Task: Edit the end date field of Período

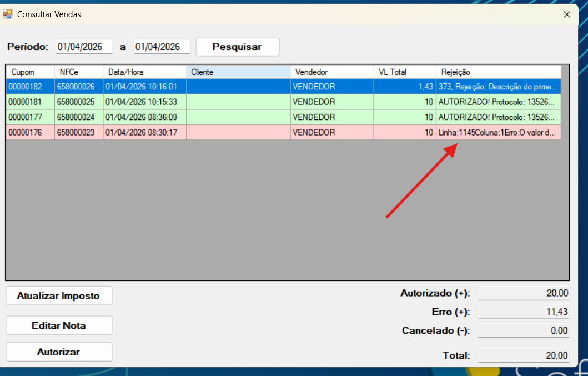Action: point(162,47)
